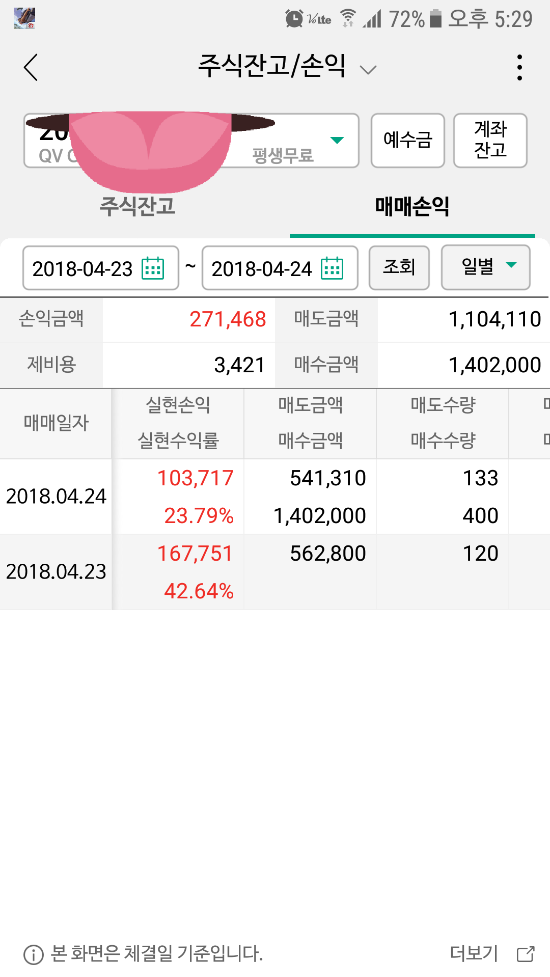Viewport: 550px width, 977px height.
Task: Click the 더보기 link
Action: [473, 953]
